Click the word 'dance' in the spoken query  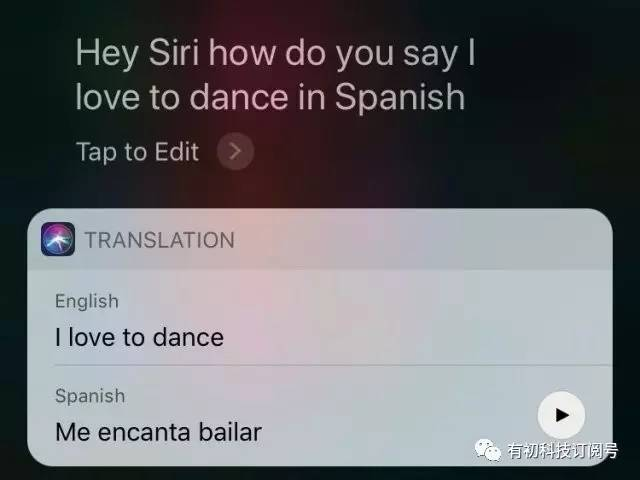pyautogui.click(x=239, y=97)
